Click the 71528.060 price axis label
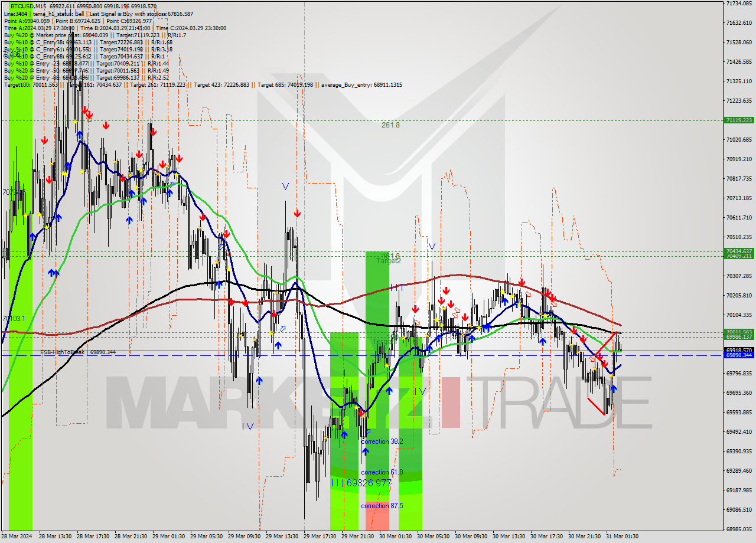 click(x=739, y=42)
